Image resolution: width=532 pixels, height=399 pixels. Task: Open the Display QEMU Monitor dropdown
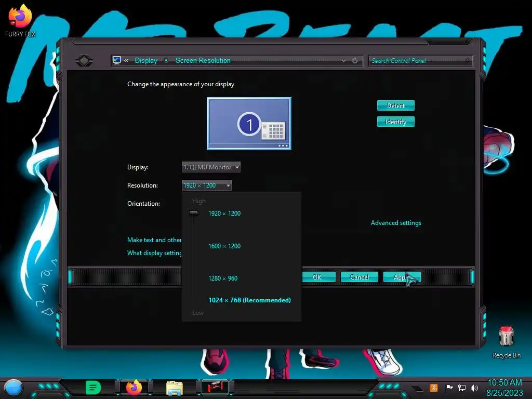coord(211,167)
